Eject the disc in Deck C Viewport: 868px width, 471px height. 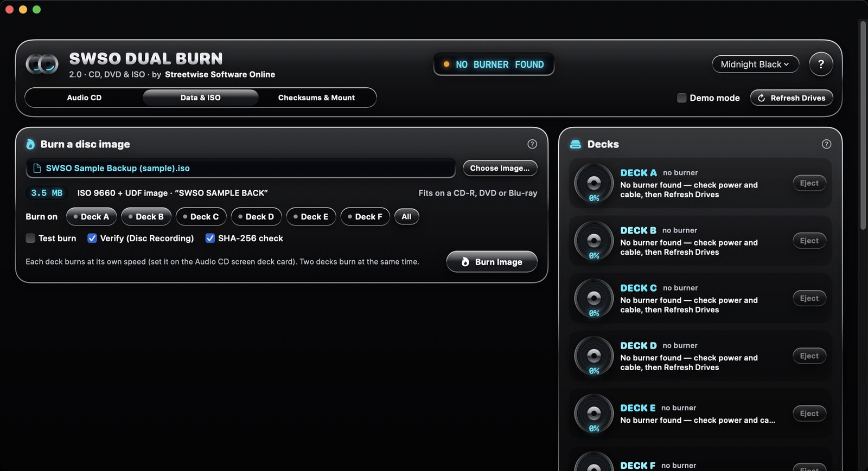(x=809, y=298)
